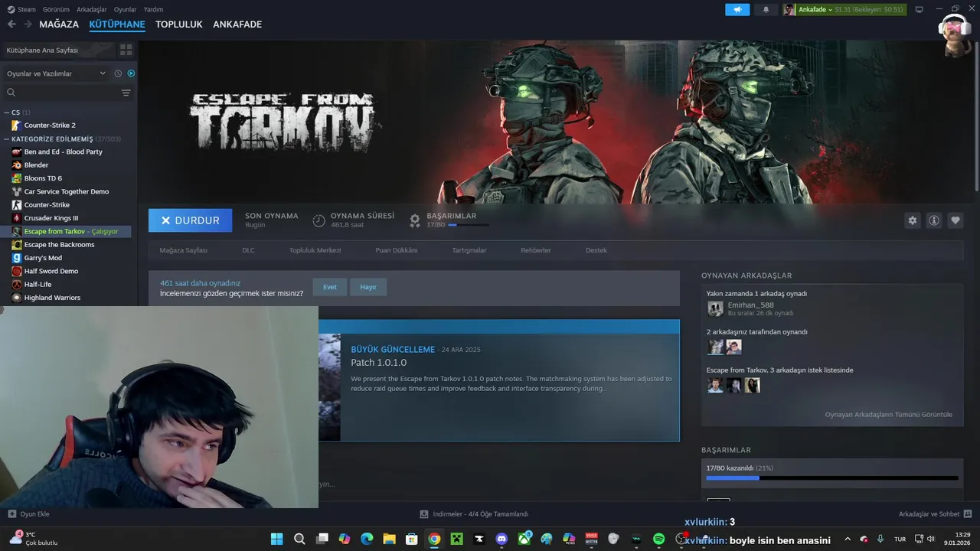This screenshot has height=551, width=980.
Task: Open advanced filter options in library search
Action: click(126, 93)
